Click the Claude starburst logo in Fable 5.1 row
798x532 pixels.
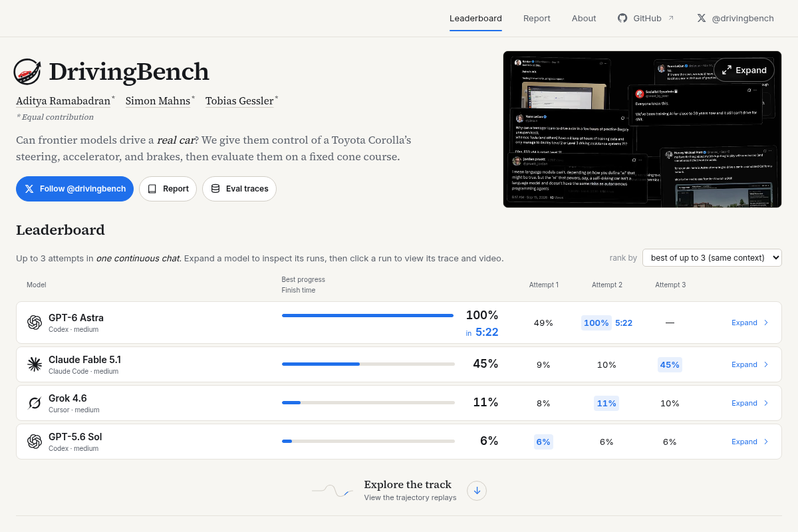35,364
